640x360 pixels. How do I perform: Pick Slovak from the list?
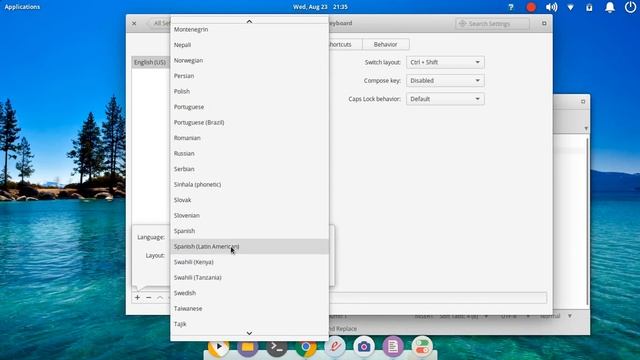[x=249, y=200]
